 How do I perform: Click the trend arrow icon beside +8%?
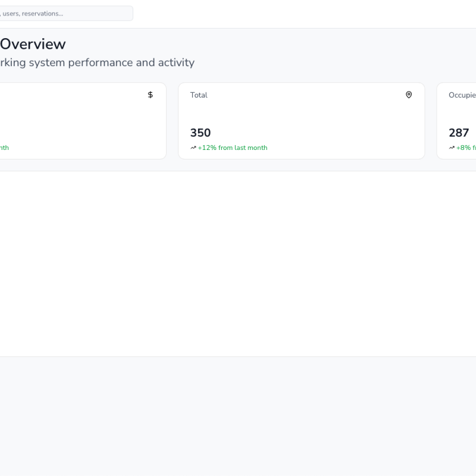tap(452, 148)
